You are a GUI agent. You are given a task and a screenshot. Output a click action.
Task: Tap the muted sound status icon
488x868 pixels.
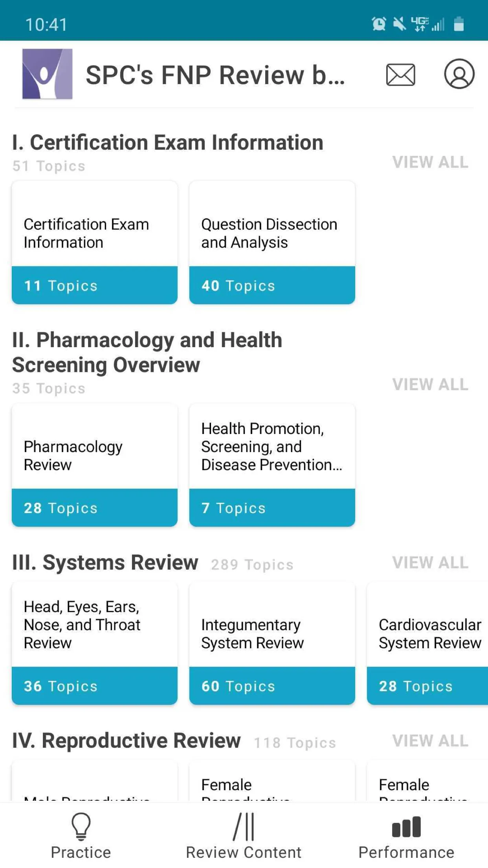(x=400, y=24)
